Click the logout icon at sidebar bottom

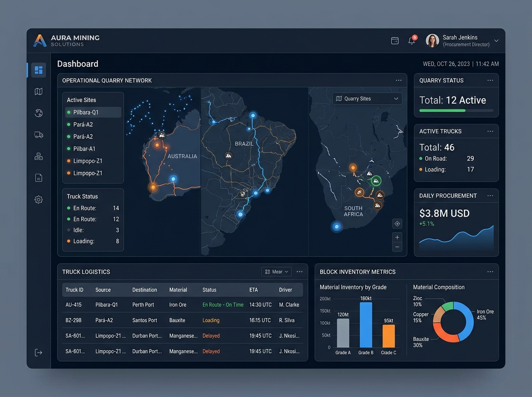(39, 352)
